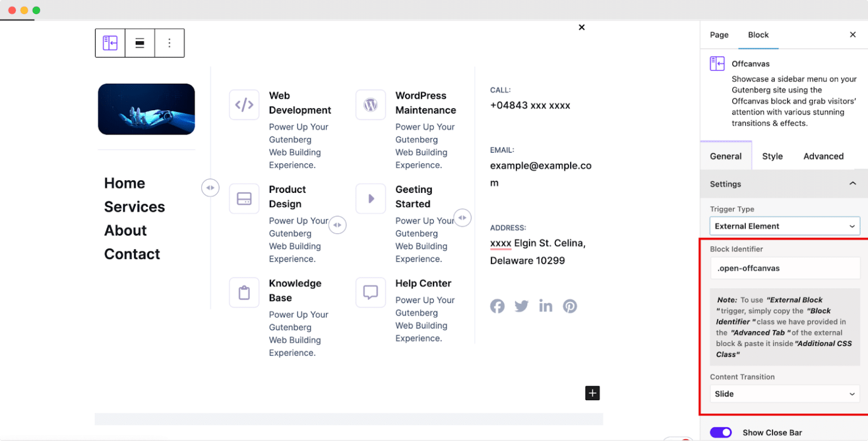Select the Offcanvas block icon in the toolbar

pos(110,43)
